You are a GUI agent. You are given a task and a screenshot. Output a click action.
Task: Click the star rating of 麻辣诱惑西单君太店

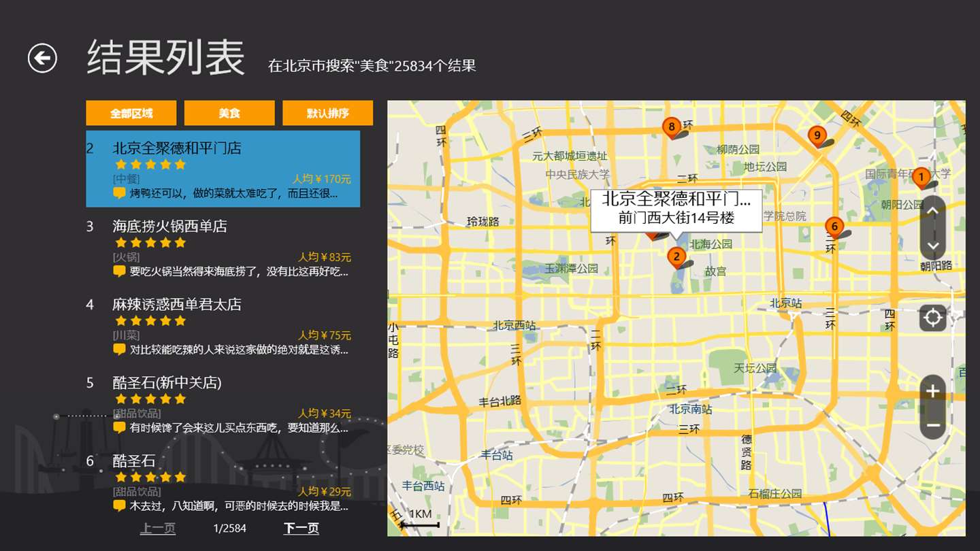coord(150,321)
